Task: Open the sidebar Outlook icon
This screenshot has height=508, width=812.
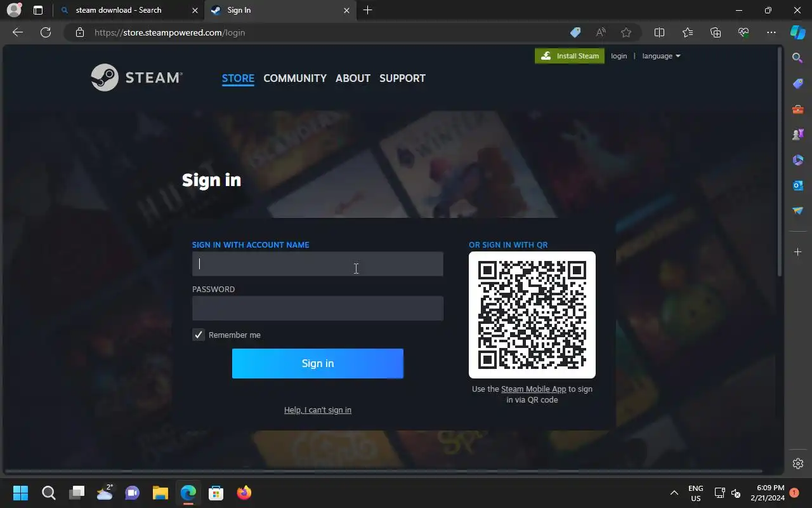Action: (x=798, y=185)
